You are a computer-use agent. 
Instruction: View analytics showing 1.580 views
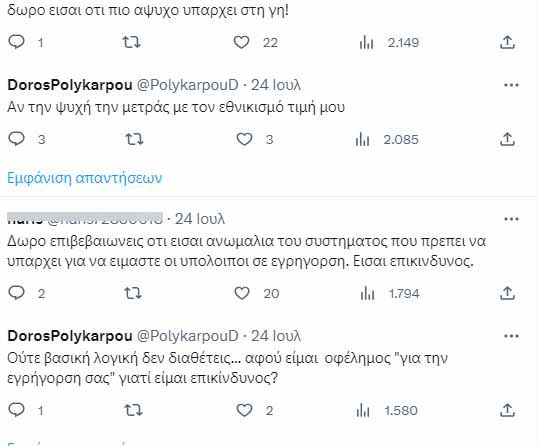click(x=387, y=411)
